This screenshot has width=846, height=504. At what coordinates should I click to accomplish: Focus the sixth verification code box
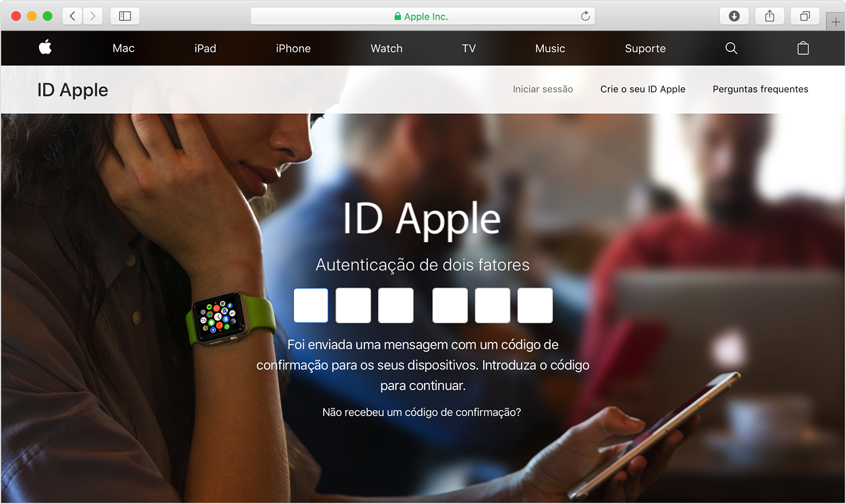pos(535,306)
